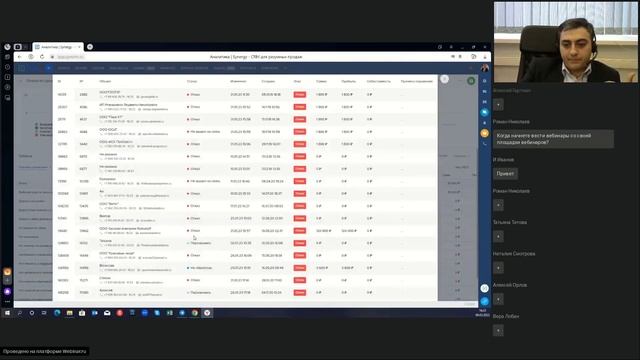Click the Прибыль column header
This screenshot has height=360, width=640.
pyautogui.click(x=349, y=82)
